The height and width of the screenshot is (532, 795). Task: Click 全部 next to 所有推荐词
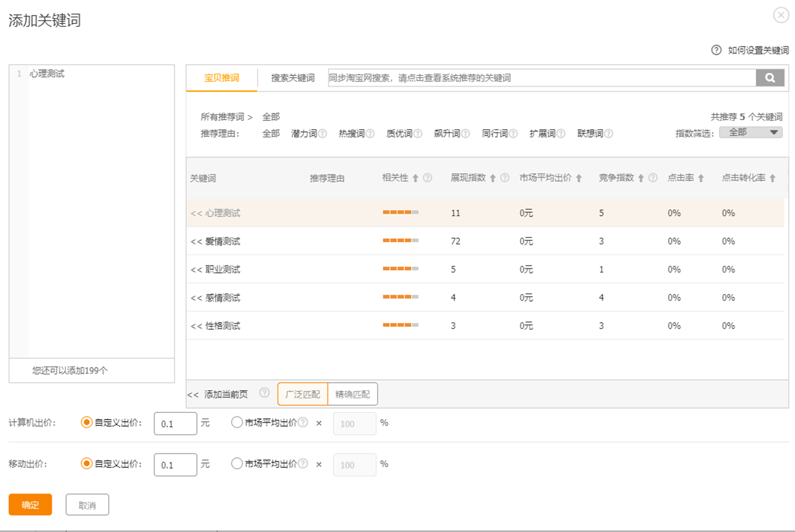pos(271,117)
